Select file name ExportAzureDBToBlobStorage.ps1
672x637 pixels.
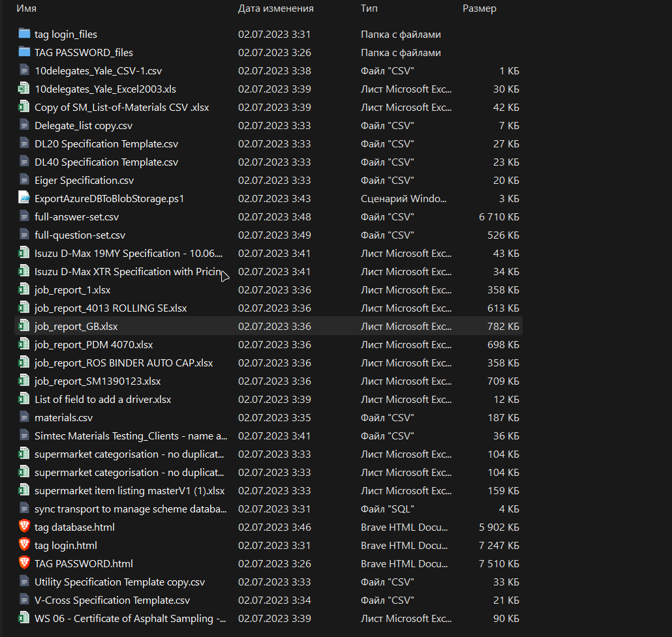click(x=110, y=199)
